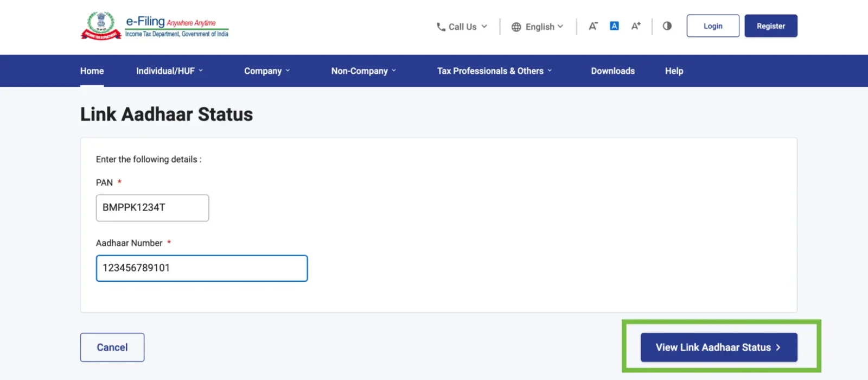Go to the Home tab
This screenshot has height=380, width=868.
point(92,71)
